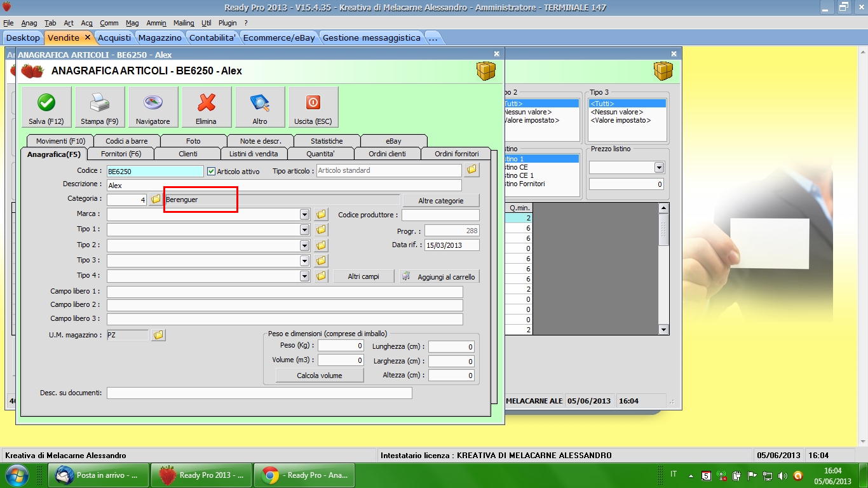The width and height of the screenshot is (868, 488).
Task: Delete the article with Elimina
Action: coord(206,107)
